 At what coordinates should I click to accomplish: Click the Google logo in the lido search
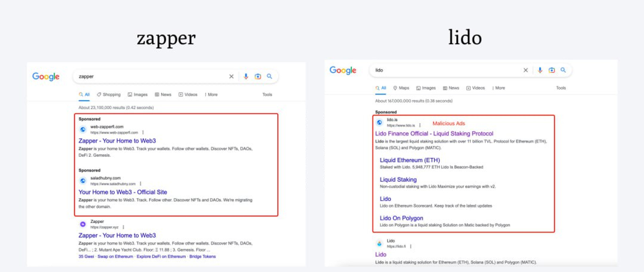(x=343, y=70)
